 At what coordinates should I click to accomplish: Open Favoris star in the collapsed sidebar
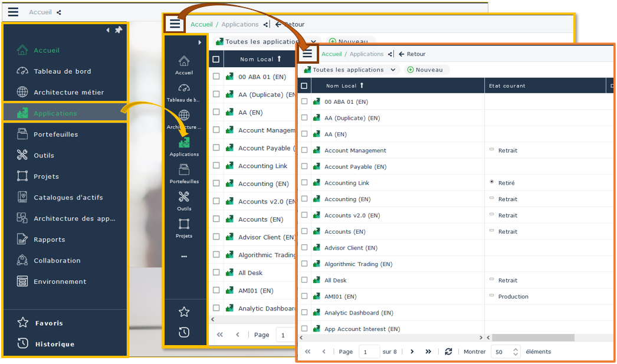pos(184,311)
